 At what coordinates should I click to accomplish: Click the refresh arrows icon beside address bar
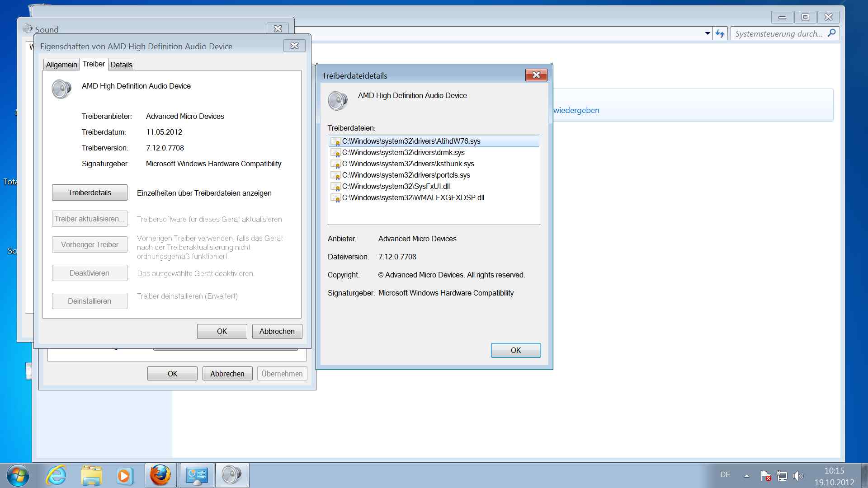(720, 33)
